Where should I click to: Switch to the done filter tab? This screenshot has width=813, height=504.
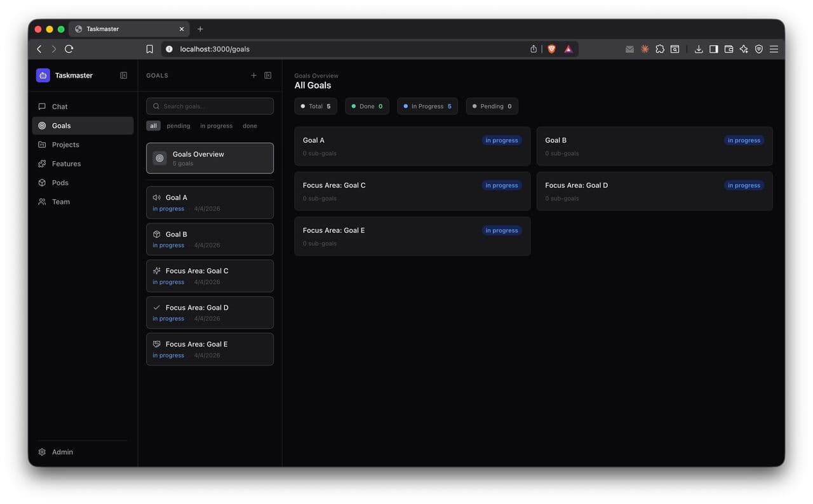click(249, 125)
